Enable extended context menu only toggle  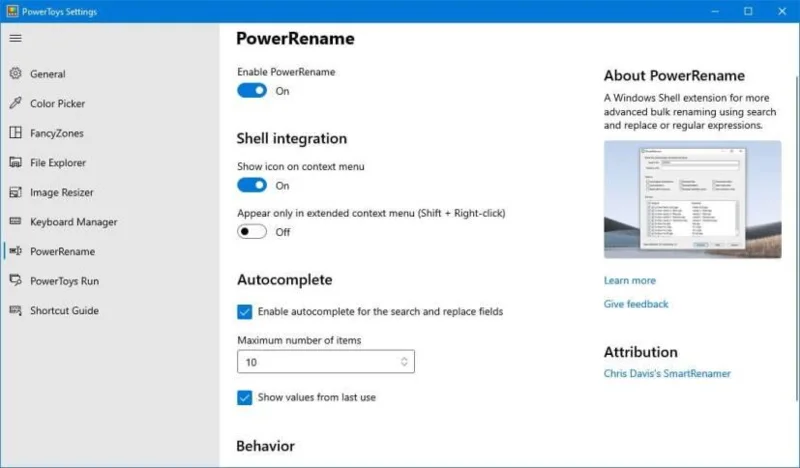coord(252,232)
